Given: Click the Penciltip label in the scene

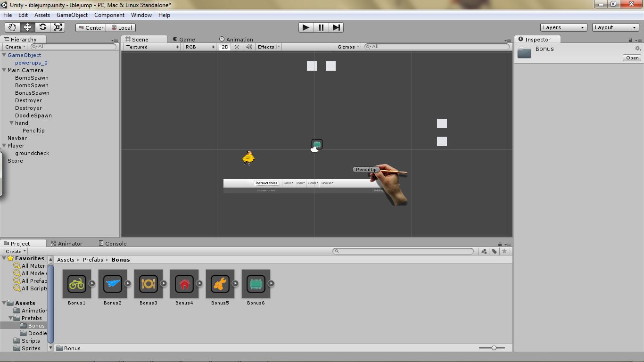Looking at the screenshot, I should (x=366, y=170).
